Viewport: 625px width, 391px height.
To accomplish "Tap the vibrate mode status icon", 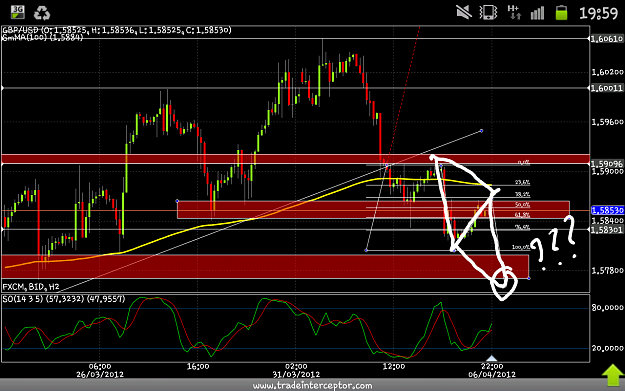I will 488,12.
